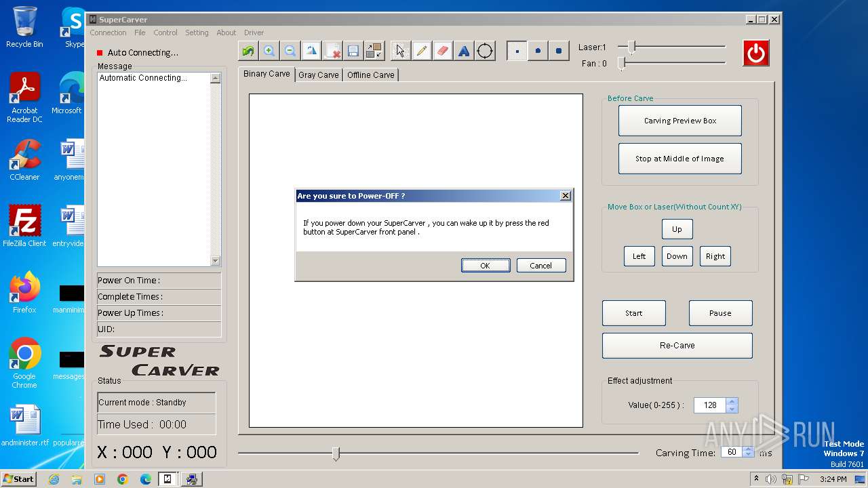This screenshot has width=868, height=488.
Task: Choose the medium dot brush size
Action: click(538, 51)
